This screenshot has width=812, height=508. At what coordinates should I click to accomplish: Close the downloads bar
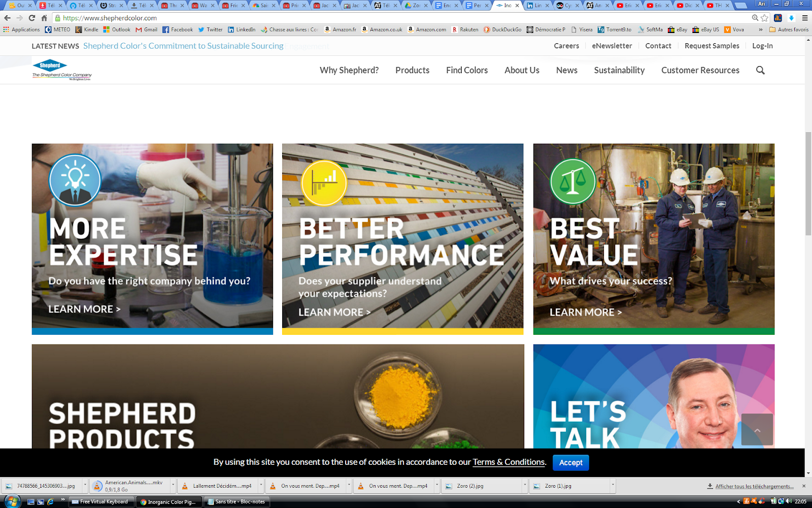(804, 486)
